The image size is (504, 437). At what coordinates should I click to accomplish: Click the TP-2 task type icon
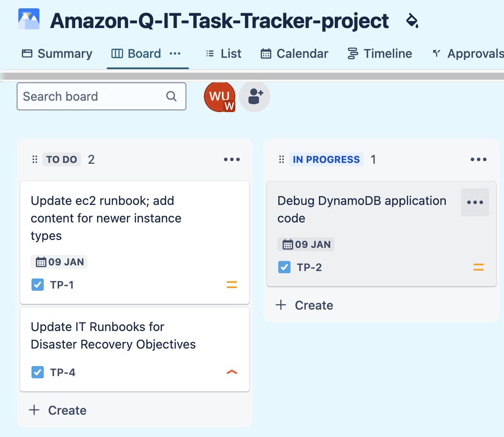tap(284, 267)
